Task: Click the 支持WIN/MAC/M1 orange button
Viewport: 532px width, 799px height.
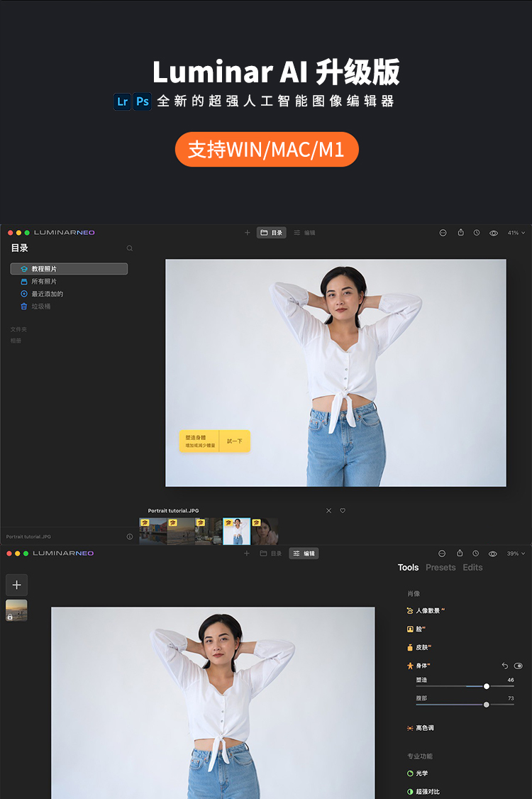Action: coord(267,150)
